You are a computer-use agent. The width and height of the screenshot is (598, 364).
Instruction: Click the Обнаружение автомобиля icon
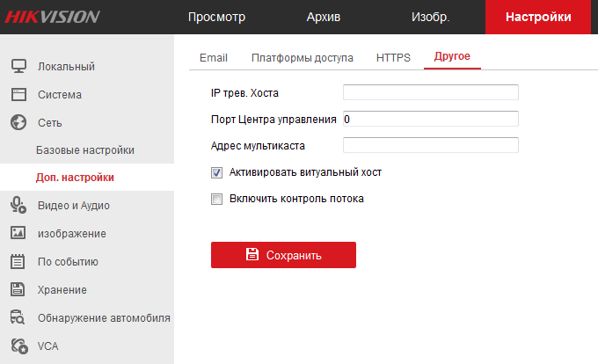18,317
